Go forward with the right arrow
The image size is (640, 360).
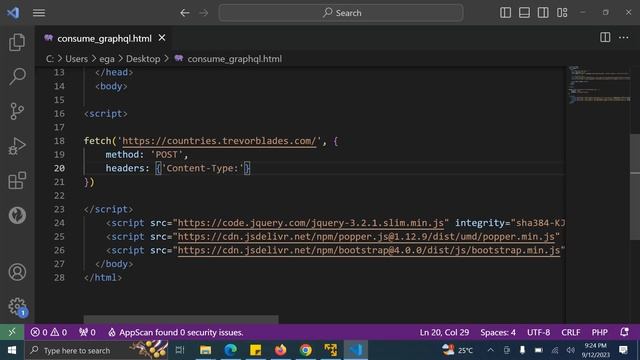[204, 13]
